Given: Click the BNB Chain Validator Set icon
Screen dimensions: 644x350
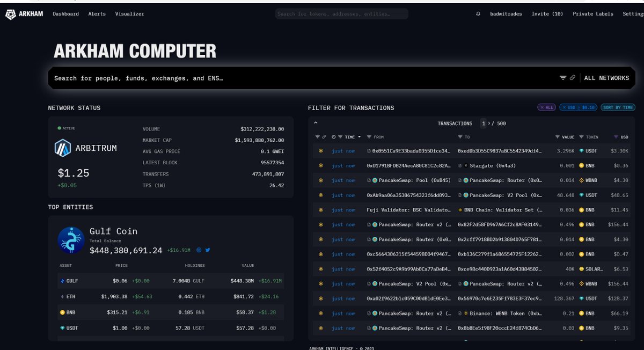Looking at the screenshot, I should [x=460, y=210].
